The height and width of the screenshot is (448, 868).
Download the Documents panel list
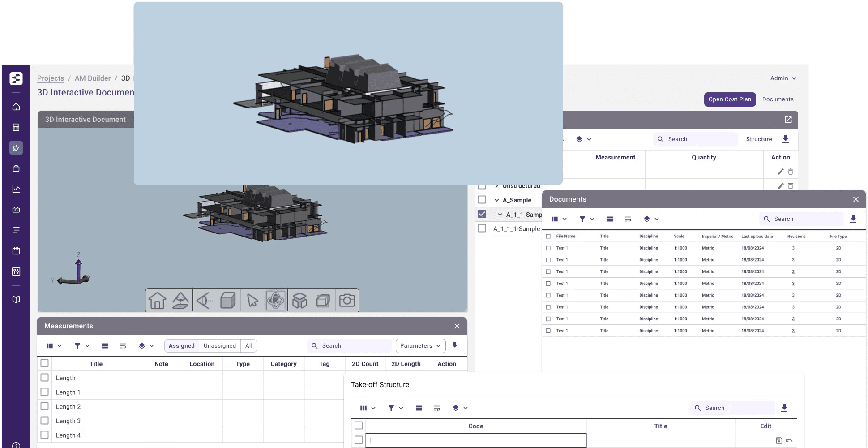(x=853, y=219)
